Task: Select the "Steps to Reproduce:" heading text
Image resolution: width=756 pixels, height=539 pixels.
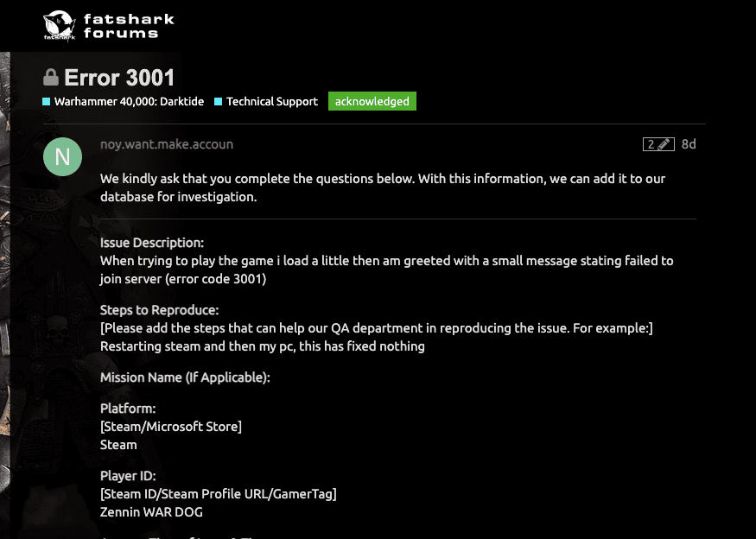Action: (160, 310)
